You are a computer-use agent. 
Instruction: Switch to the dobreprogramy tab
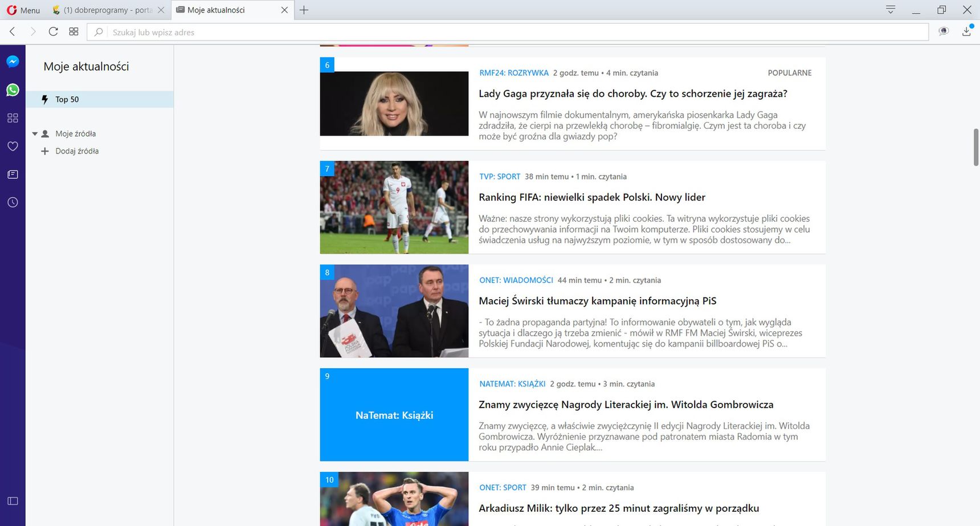click(x=107, y=10)
